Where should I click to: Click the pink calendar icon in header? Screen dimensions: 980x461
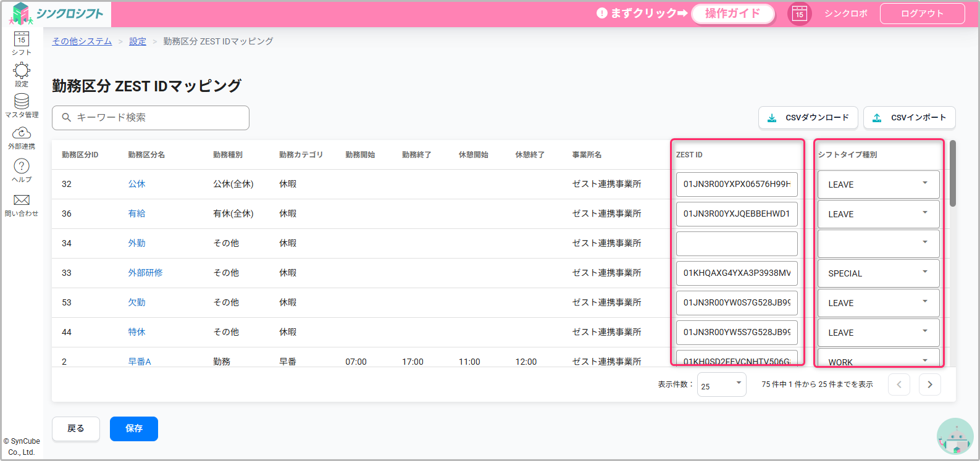point(799,14)
